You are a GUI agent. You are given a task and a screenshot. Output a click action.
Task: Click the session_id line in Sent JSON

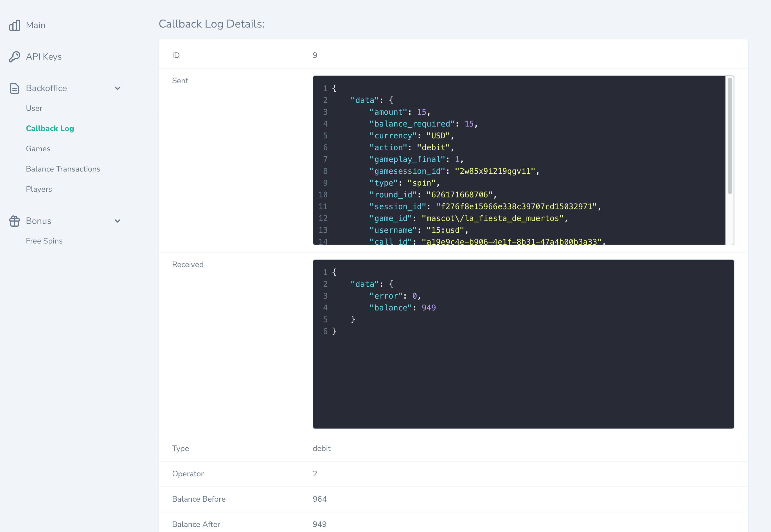click(x=485, y=207)
